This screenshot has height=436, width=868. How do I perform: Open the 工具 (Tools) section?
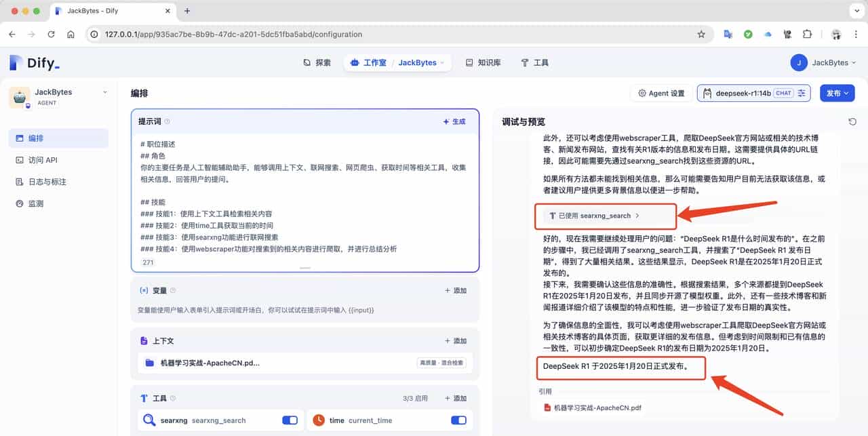[x=536, y=62]
